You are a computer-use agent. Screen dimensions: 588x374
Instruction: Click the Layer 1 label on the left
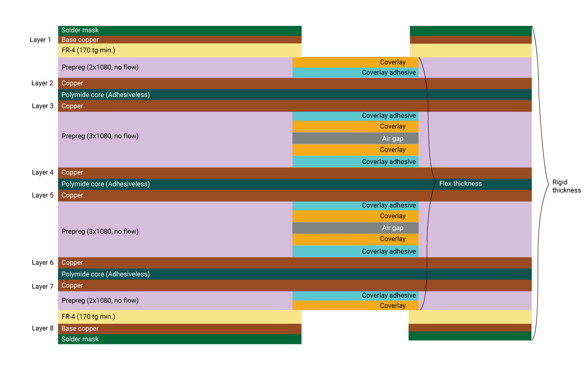(40, 39)
